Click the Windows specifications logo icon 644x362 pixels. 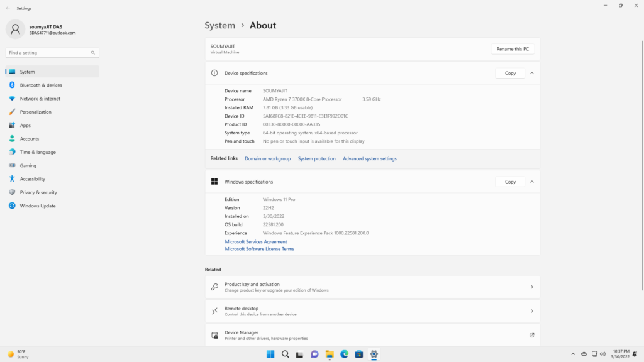(x=214, y=182)
